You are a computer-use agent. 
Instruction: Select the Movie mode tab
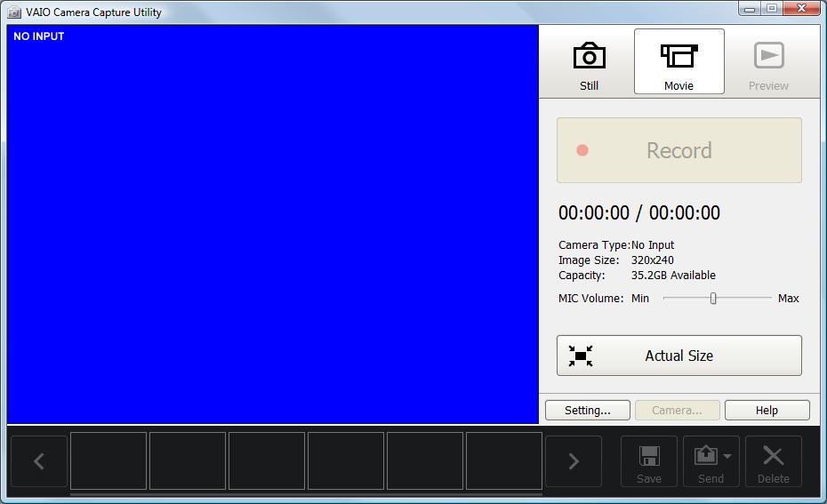pyautogui.click(x=678, y=61)
